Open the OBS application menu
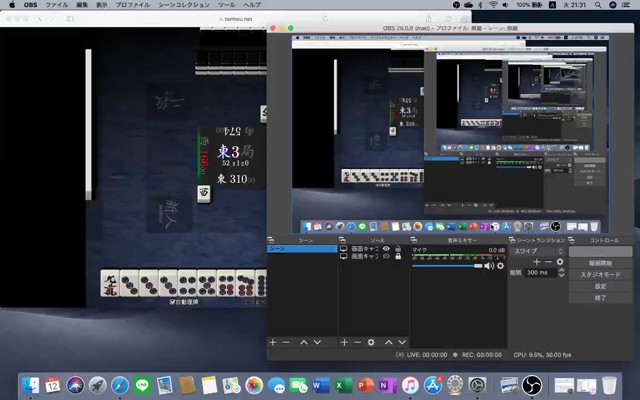The width and height of the screenshot is (640, 400). [31, 5]
